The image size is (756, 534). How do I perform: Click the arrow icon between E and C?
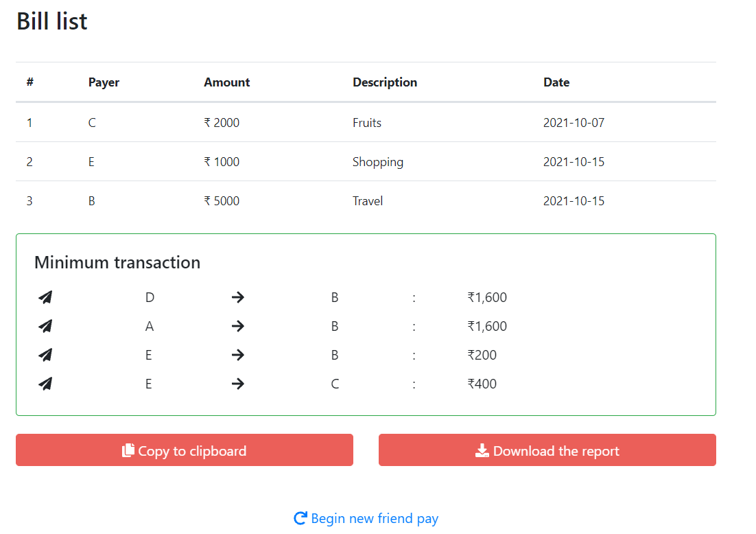coord(237,384)
